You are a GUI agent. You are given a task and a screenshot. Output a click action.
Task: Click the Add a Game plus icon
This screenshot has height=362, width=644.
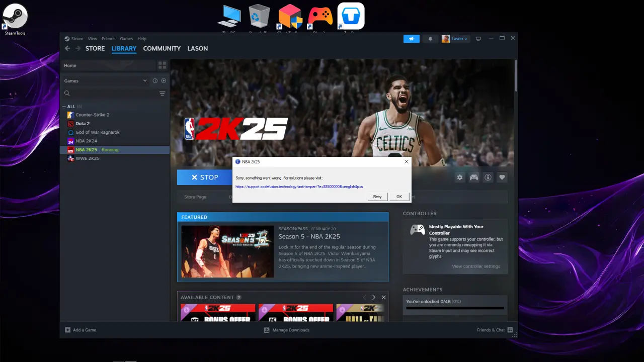[68, 330]
